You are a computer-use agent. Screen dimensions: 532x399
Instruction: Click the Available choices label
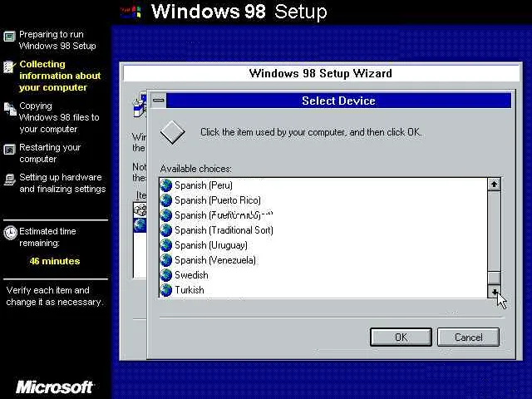tap(196, 169)
